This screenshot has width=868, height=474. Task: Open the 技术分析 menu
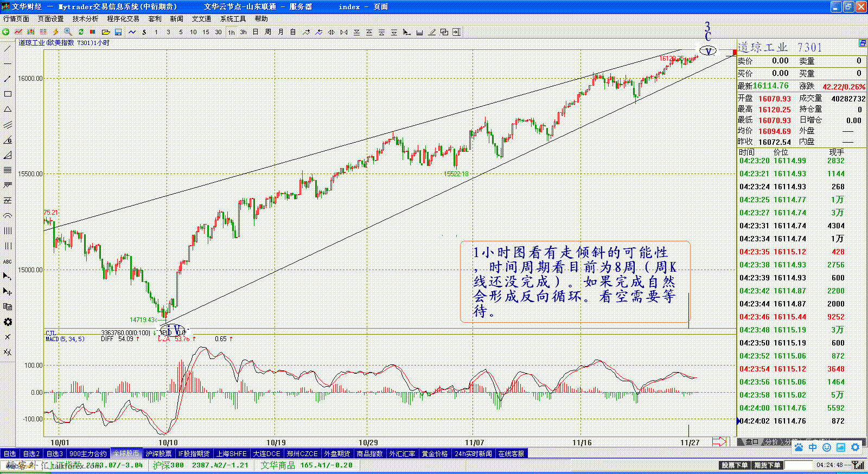pyautogui.click(x=86, y=18)
